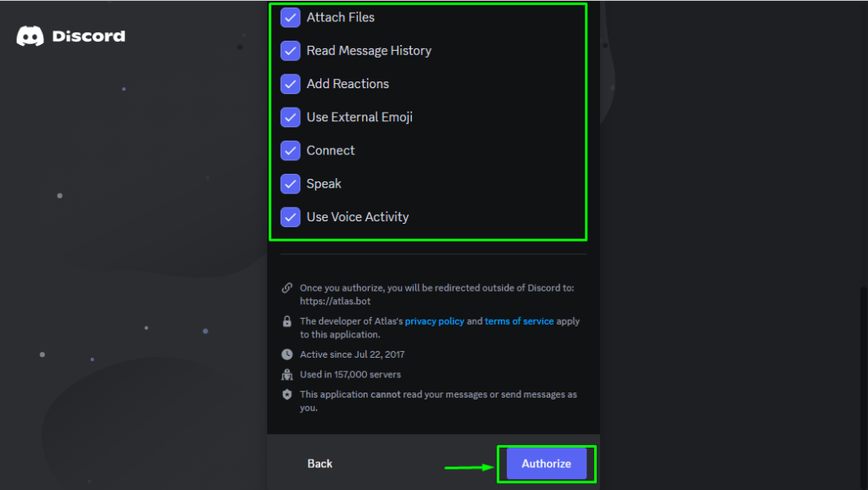The height and width of the screenshot is (490, 868).
Task: Open the terms of service link
Action: pyautogui.click(x=519, y=321)
